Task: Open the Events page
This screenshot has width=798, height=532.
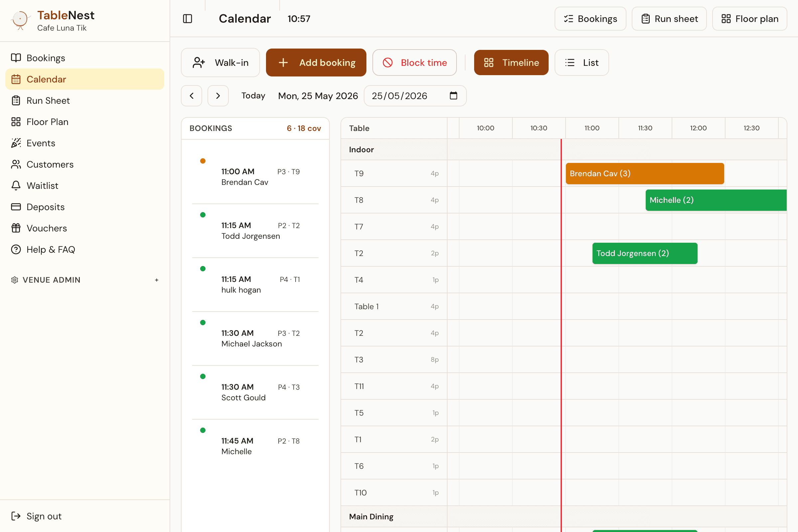Action: pos(85,143)
